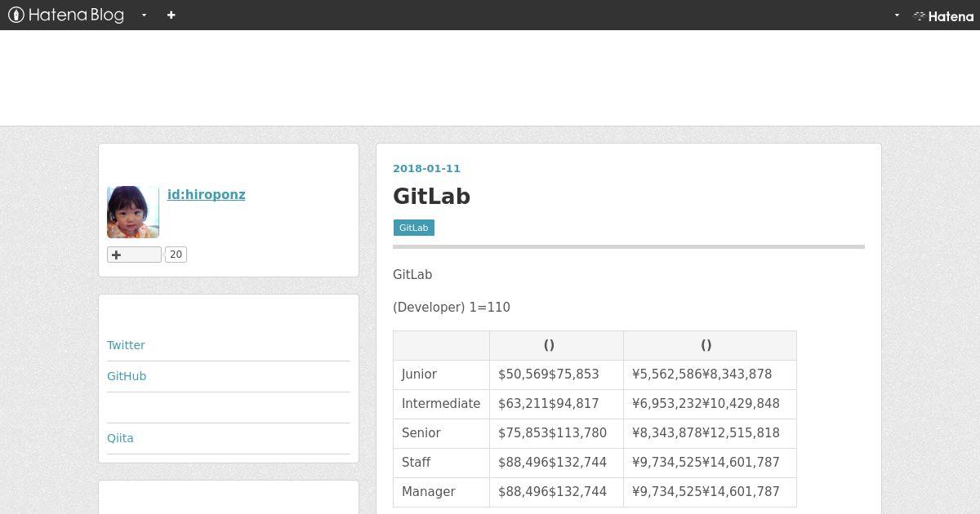Click the ¥9,734,525¥14,601,787 cell in Staff row
980x514 pixels.
click(x=710, y=463)
